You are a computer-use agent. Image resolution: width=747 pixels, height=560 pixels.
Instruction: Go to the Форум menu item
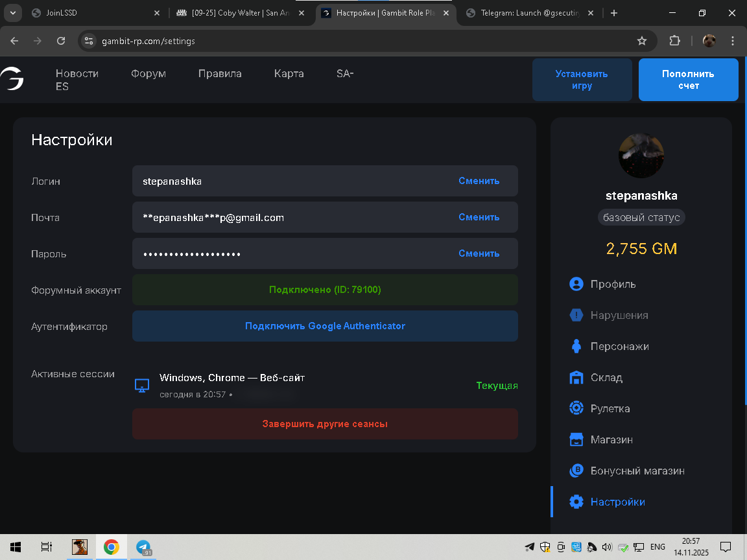pos(148,73)
